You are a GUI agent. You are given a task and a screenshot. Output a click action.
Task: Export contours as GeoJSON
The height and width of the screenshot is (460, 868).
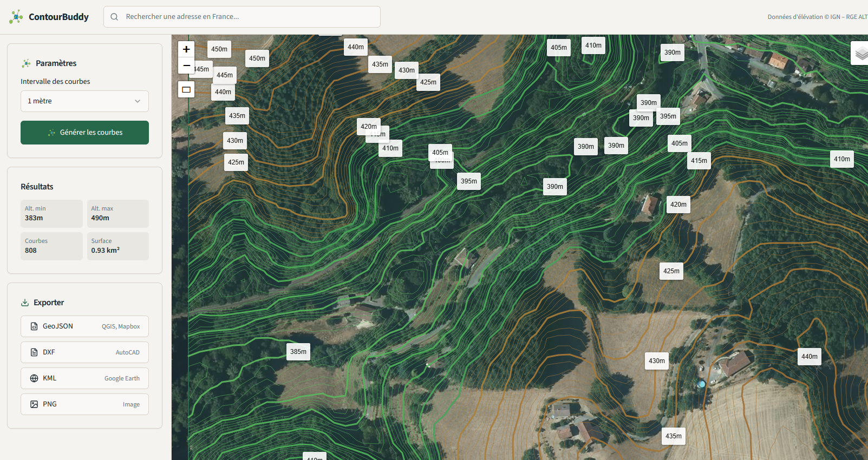(84, 326)
